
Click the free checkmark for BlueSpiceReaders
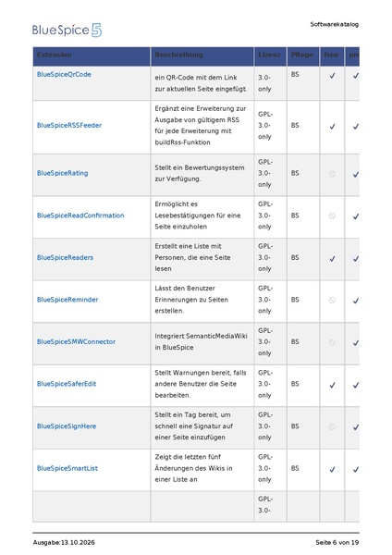click(332, 259)
